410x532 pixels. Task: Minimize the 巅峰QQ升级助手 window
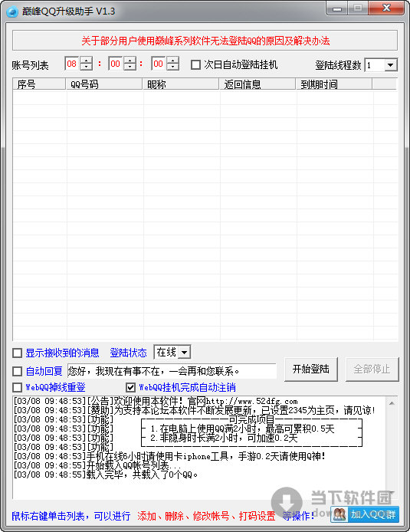[337, 8]
